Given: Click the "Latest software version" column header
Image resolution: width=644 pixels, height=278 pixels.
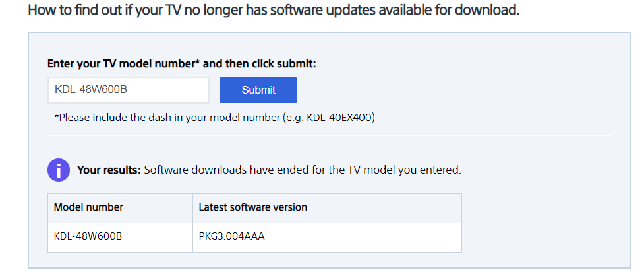Looking at the screenshot, I should tap(253, 207).
